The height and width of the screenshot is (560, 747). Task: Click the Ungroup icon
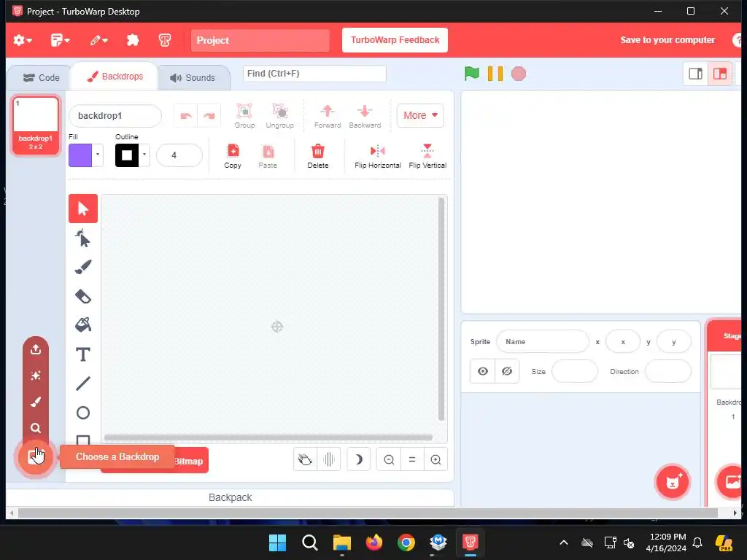point(279,116)
